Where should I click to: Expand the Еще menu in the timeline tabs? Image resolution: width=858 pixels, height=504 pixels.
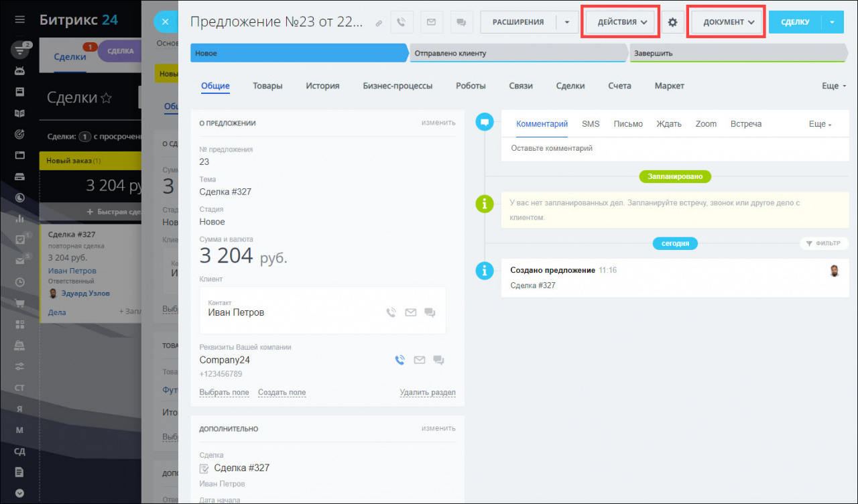click(820, 124)
